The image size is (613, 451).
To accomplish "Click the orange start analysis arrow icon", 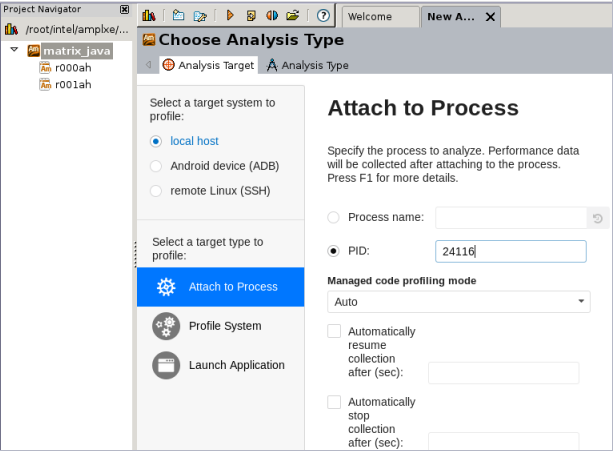I will 230,16.
